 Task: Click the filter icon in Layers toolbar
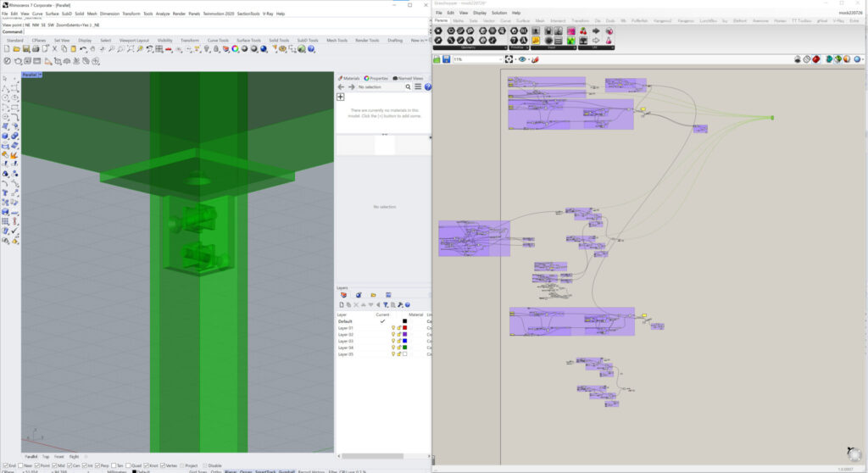386,304
